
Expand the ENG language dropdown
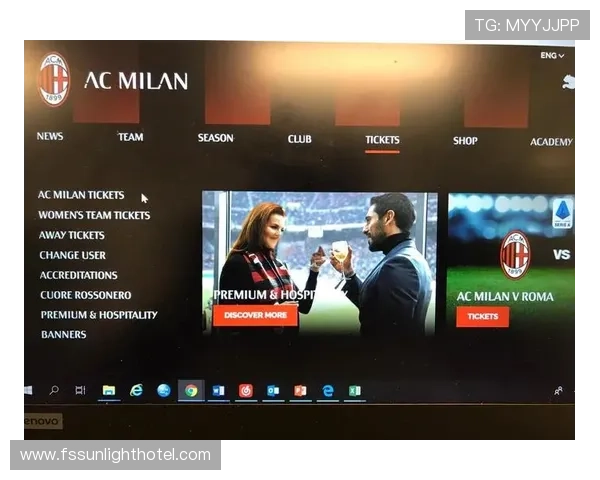pos(552,56)
